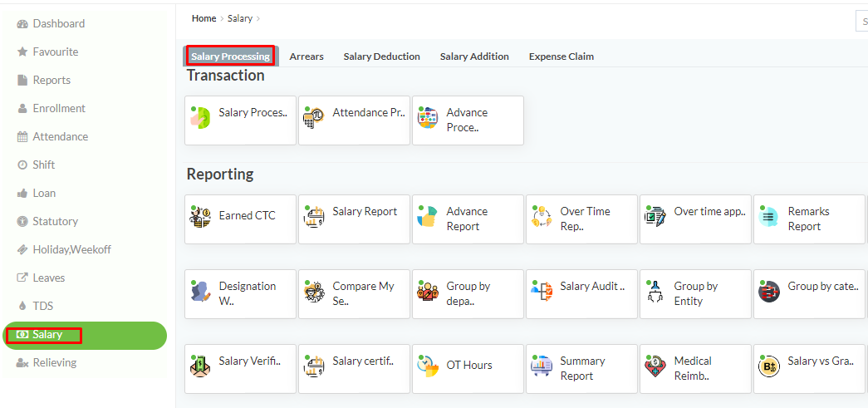Click the Favourite star icon
The width and height of the screenshot is (868, 408).
pyautogui.click(x=22, y=52)
